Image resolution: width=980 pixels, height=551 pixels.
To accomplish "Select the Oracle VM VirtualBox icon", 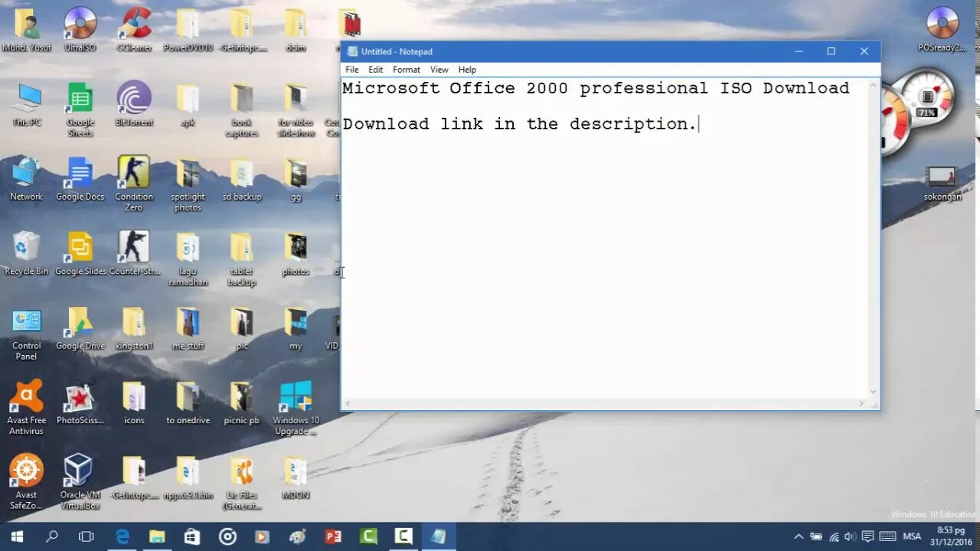I will 80,482.
